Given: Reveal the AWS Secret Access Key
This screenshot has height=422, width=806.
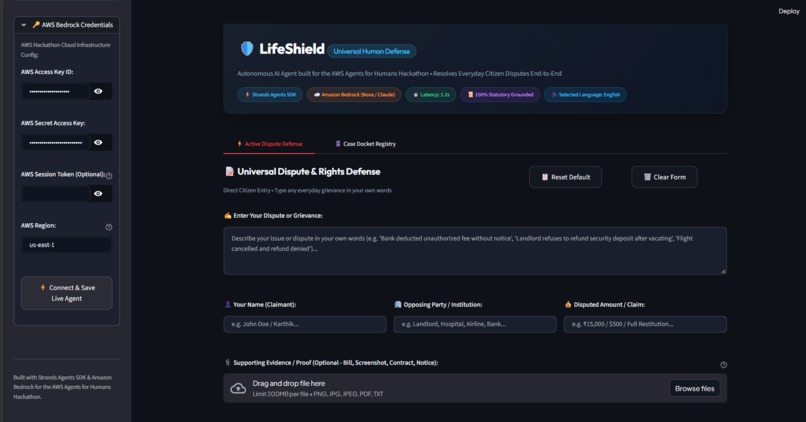Looking at the screenshot, I should [x=98, y=142].
